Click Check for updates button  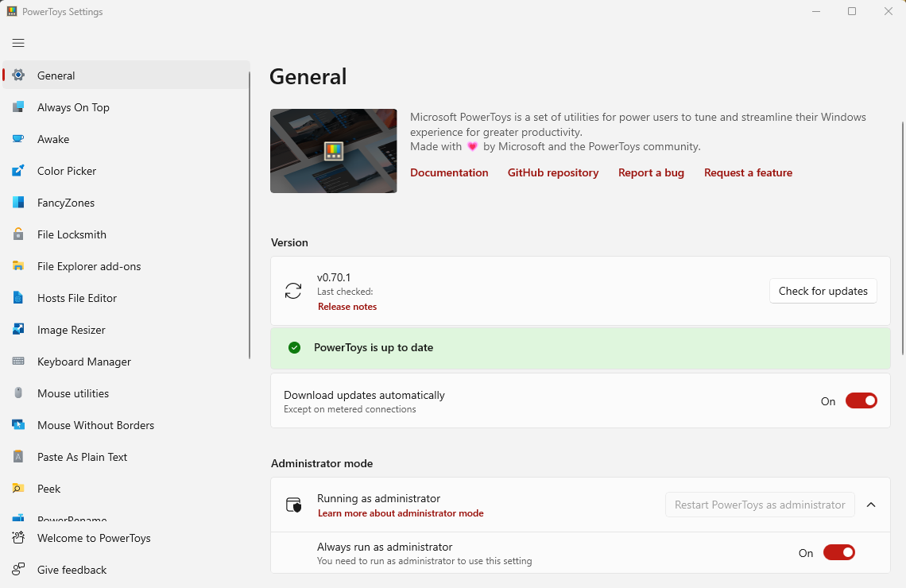[823, 291]
